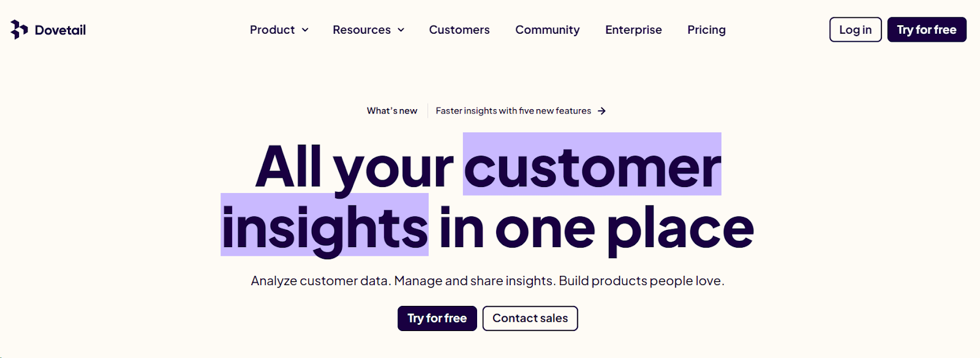Screen dimensions: 980x358
Task: Select Community in the top menu
Action: click(547, 29)
